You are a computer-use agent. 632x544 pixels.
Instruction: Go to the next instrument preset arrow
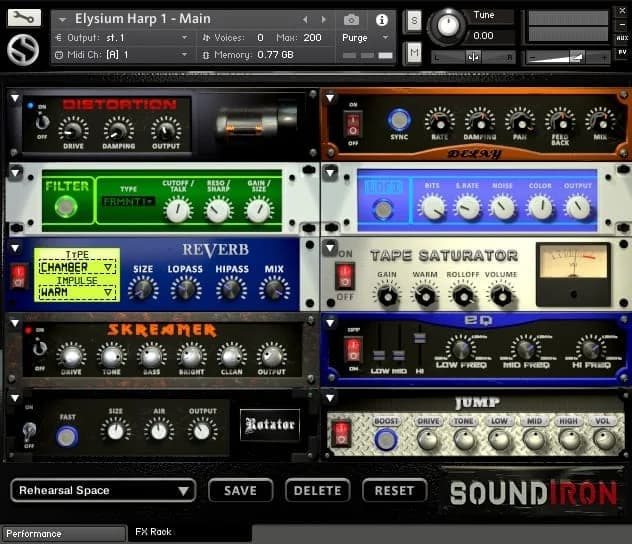[x=323, y=19]
